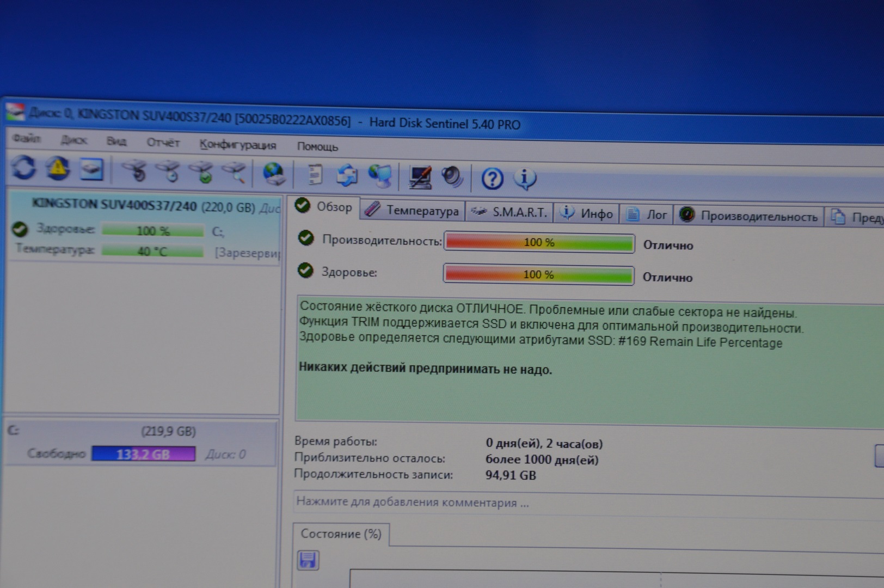
Task: Open the Конфигурация menu
Action: pos(237,145)
